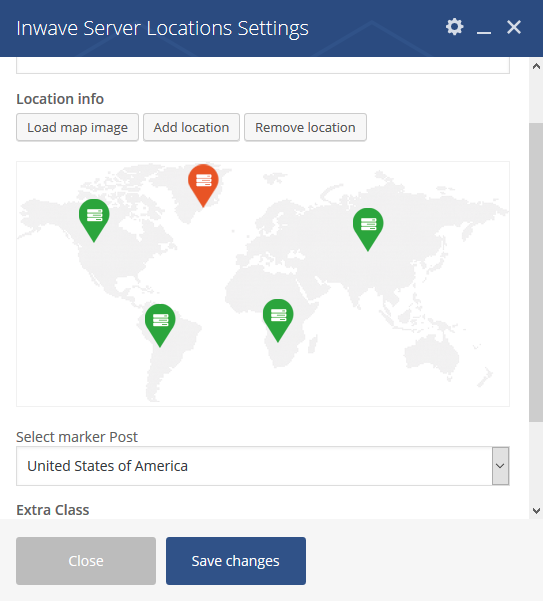Select the green marker on North America
Screen dimensions: 543x601
point(94,220)
